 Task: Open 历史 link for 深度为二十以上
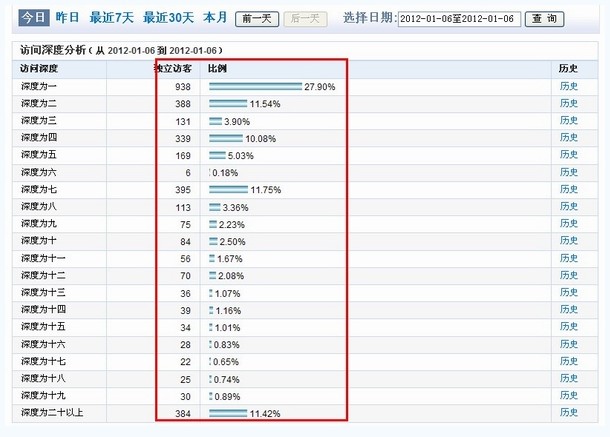(568, 412)
